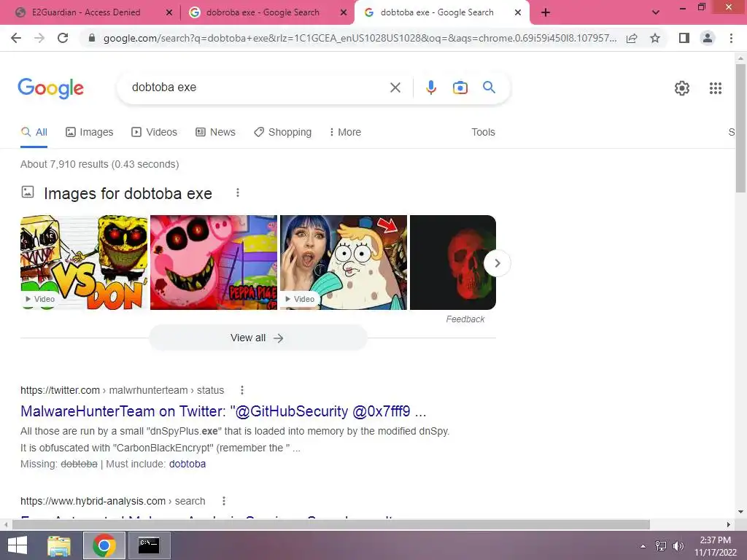This screenshot has width=747, height=560.
Task: Open the twitter.com result URL breadcrumb
Action: [122, 390]
